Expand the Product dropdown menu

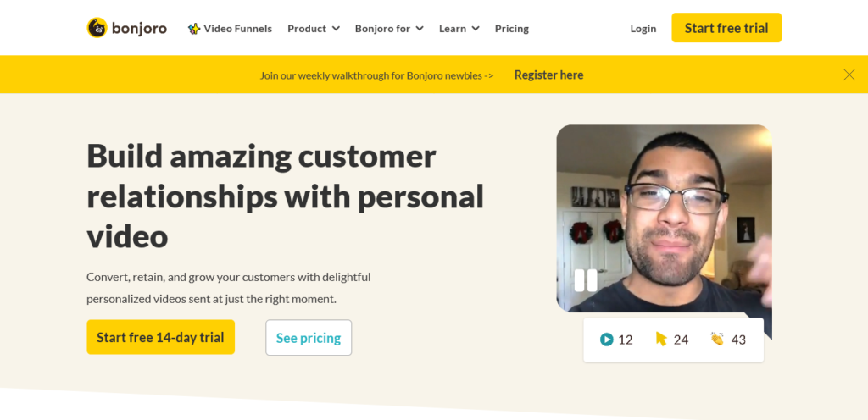313,29
